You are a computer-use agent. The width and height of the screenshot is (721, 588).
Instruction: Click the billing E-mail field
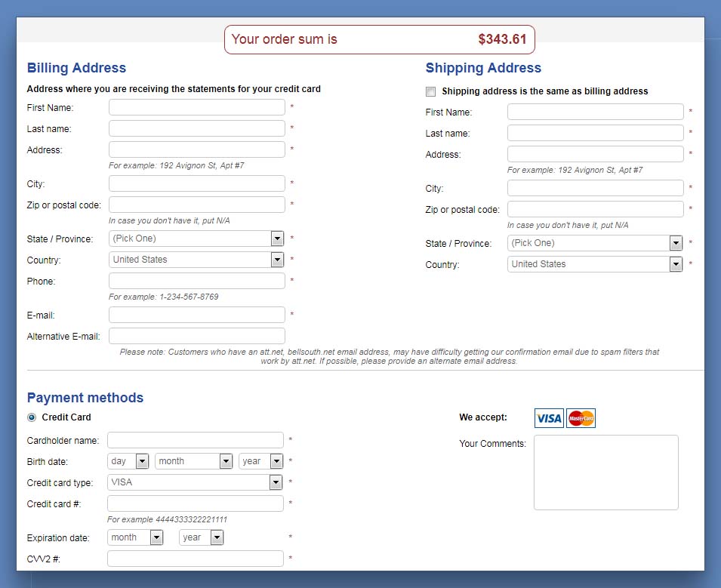pyautogui.click(x=197, y=315)
